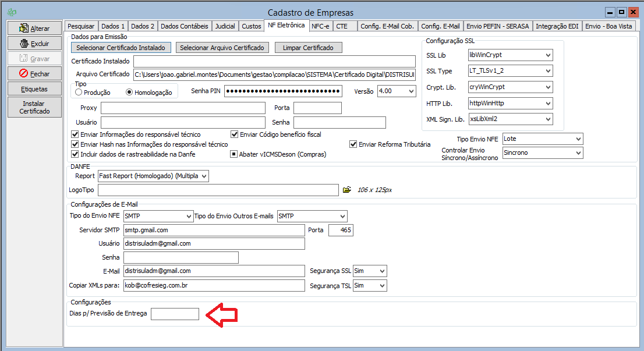This screenshot has width=644, height=351.
Task: Click the Excluir button with delete icon
Action: tap(34, 43)
